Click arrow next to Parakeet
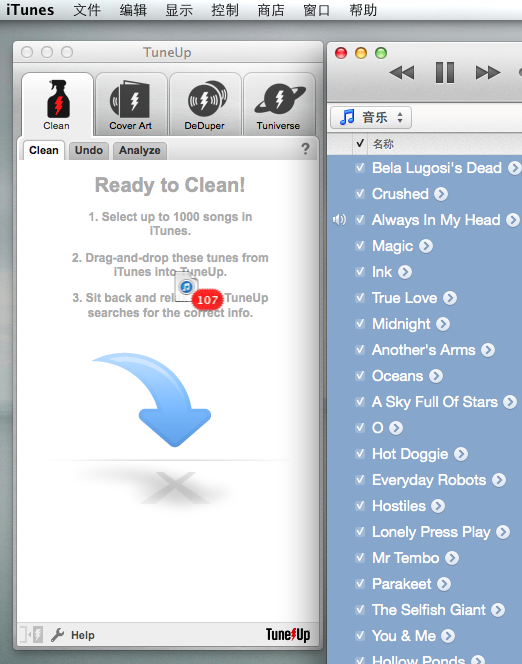 click(x=444, y=584)
